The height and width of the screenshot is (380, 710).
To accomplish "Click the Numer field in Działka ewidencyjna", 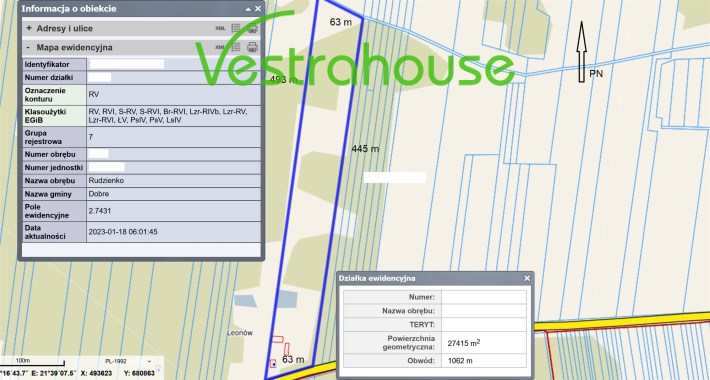I will click(484, 297).
